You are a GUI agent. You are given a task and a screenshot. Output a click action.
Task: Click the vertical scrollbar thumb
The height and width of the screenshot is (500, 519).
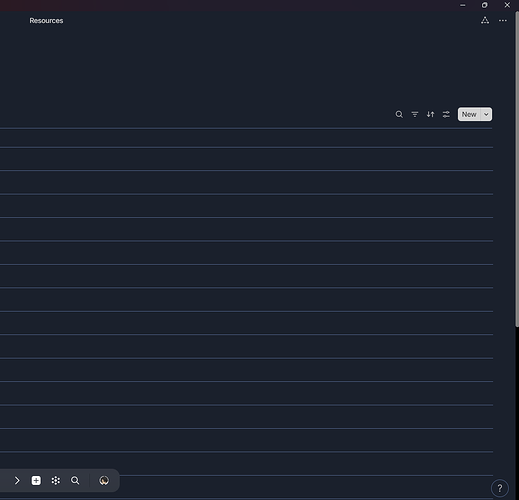point(517,169)
